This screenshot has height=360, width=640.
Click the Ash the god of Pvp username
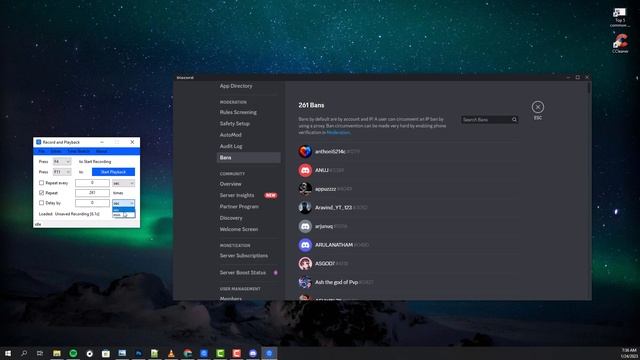(336, 282)
